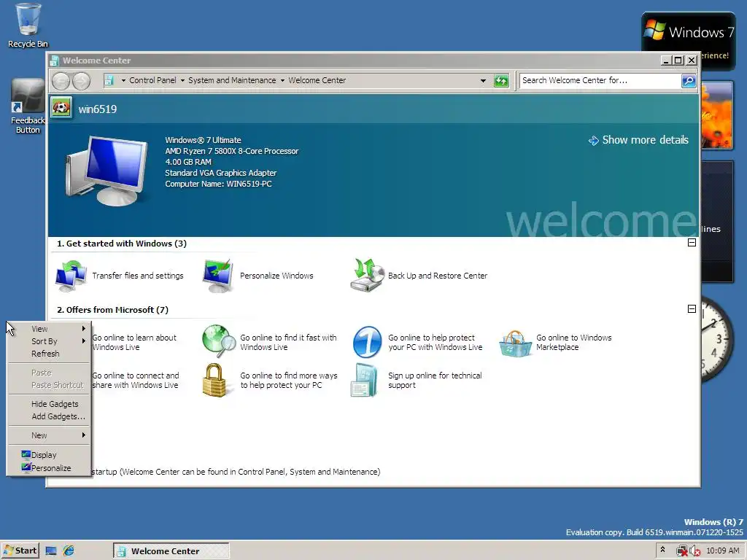Click the AMD Ryzen 7 5800X processor text
This screenshot has height=560, width=747.
coord(231,151)
